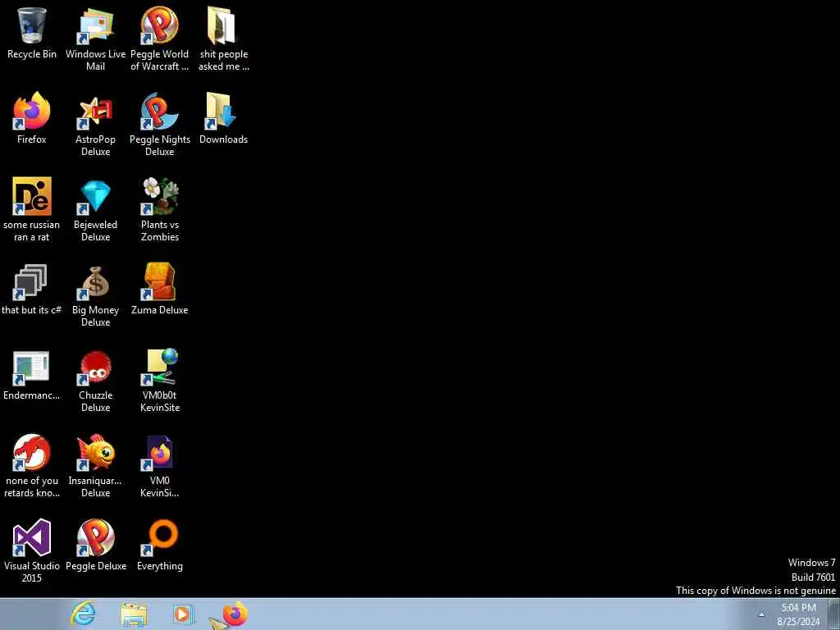Open Windows Explorer from the taskbar

134,614
